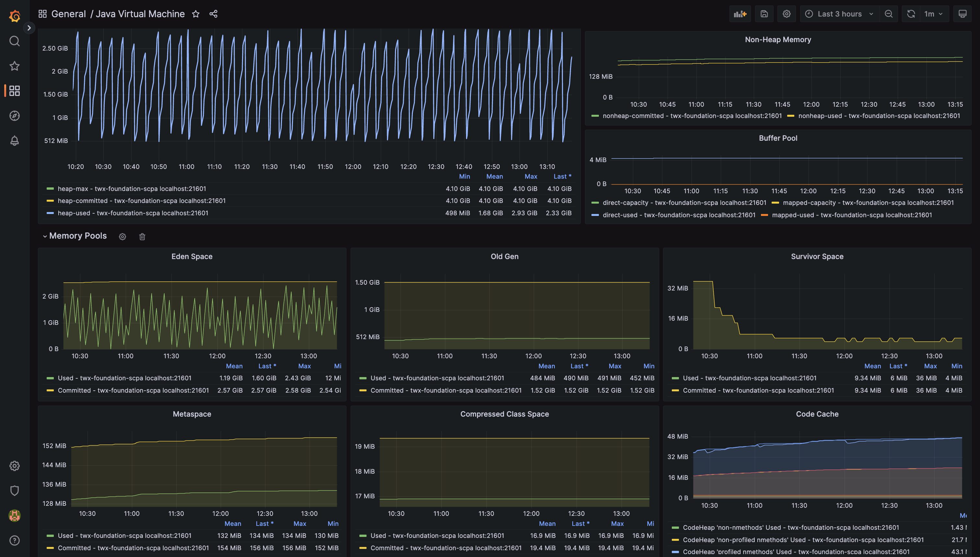
Task: Sort heap legend by Mean column
Action: coord(494,176)
